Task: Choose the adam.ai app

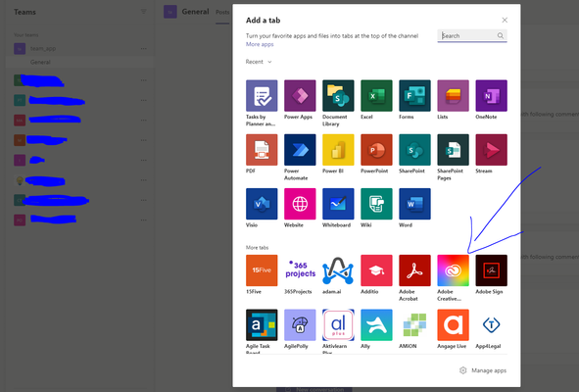Action: point(338,270)
